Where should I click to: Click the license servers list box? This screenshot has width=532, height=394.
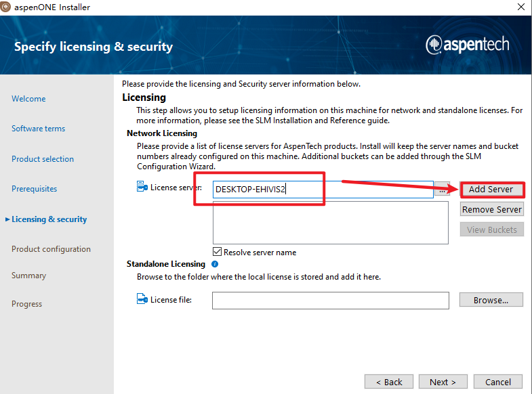point(330,222)
